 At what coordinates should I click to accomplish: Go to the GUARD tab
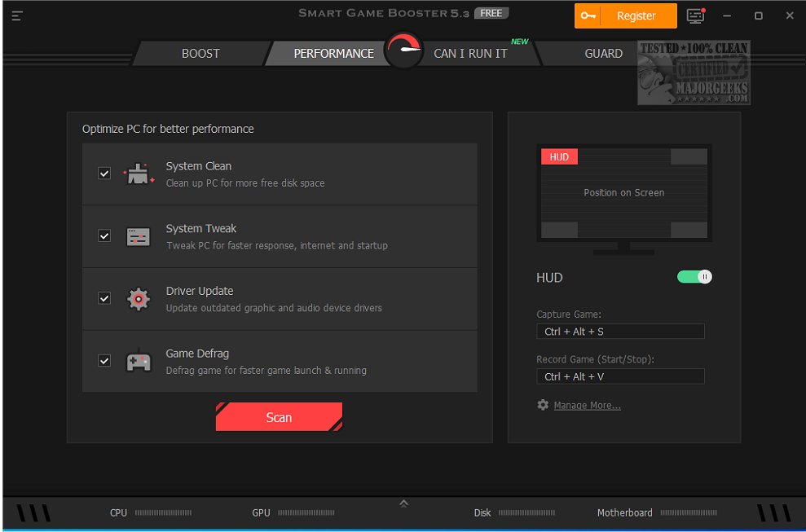tap(603, 54)
